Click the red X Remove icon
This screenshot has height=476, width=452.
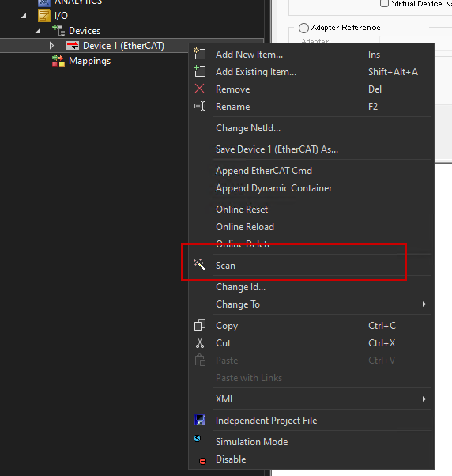(199, 89)
